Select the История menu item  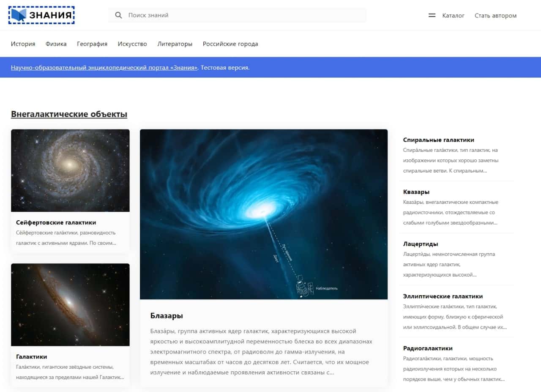click(23, 44)
